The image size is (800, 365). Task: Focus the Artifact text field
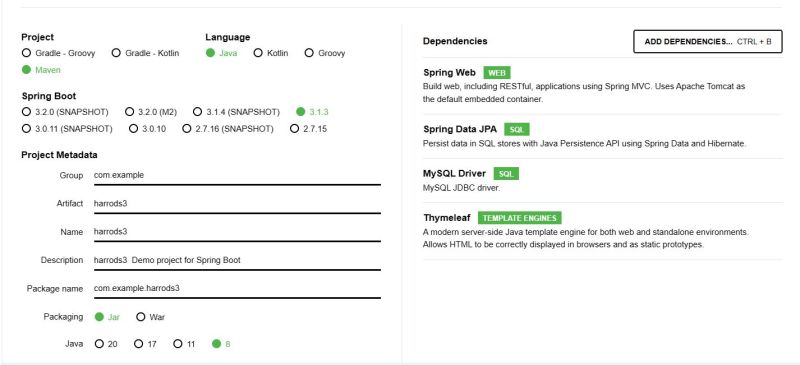click(237, 203)
